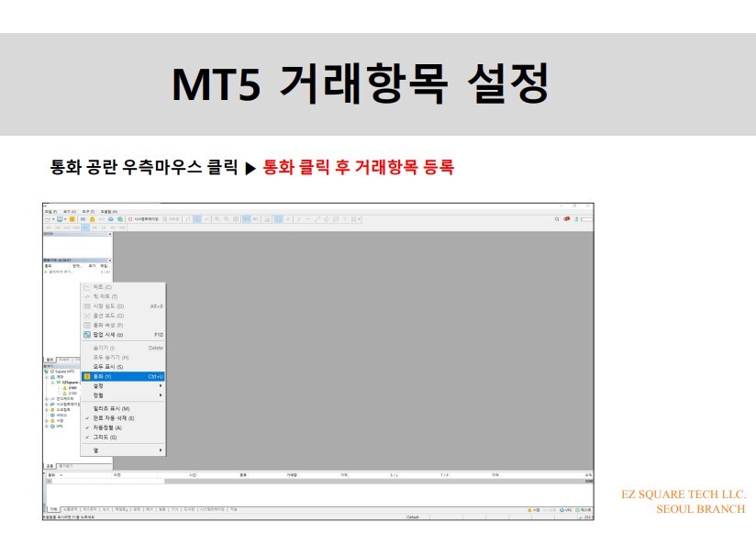This screenshot has width=756, height=533.
Task: Click 팝업 시세 F10 menu entry
Action: click(x=123, y=335)
